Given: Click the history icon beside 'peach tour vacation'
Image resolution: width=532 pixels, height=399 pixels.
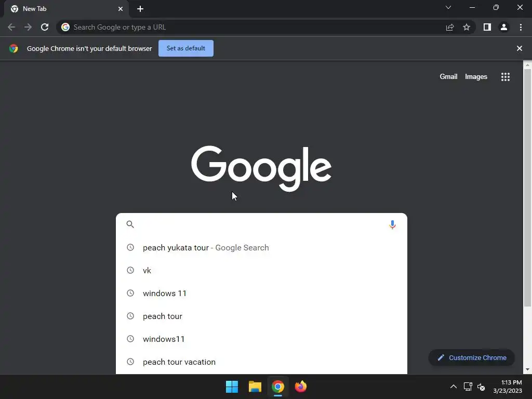Looking at the screenshot, I should click(x=130, y=362).
